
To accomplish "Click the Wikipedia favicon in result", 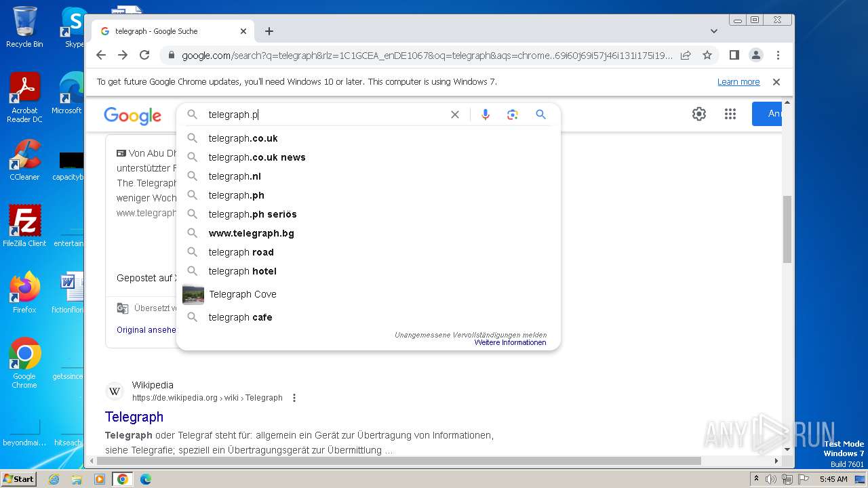I will [115, 391].
